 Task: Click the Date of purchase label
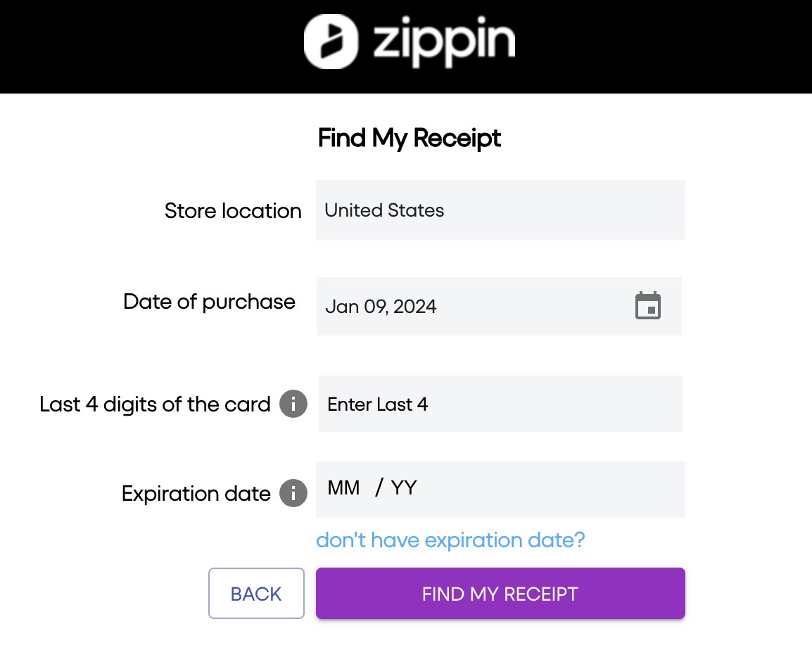tap(209, 301)
